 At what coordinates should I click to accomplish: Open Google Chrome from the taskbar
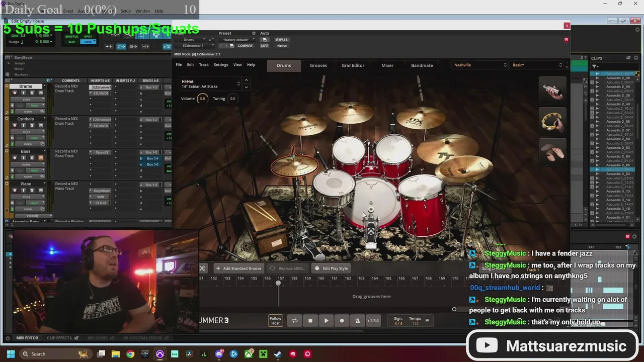[130, 354]
